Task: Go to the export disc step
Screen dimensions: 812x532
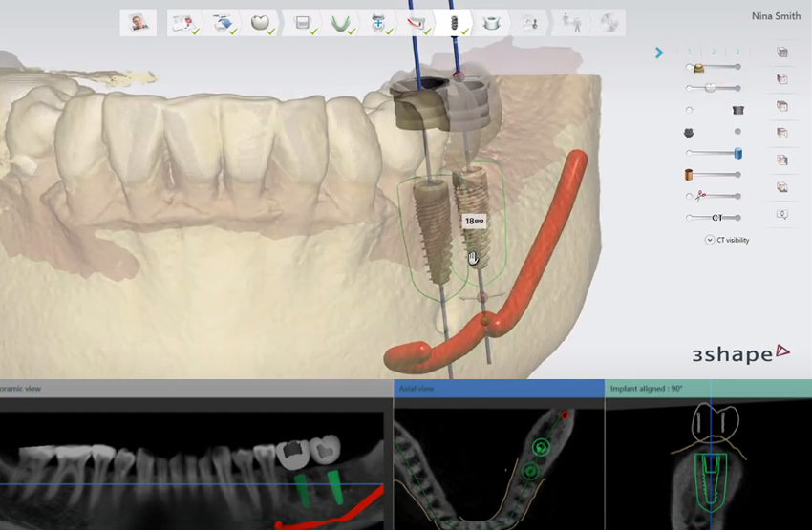Action: [609, 23]
